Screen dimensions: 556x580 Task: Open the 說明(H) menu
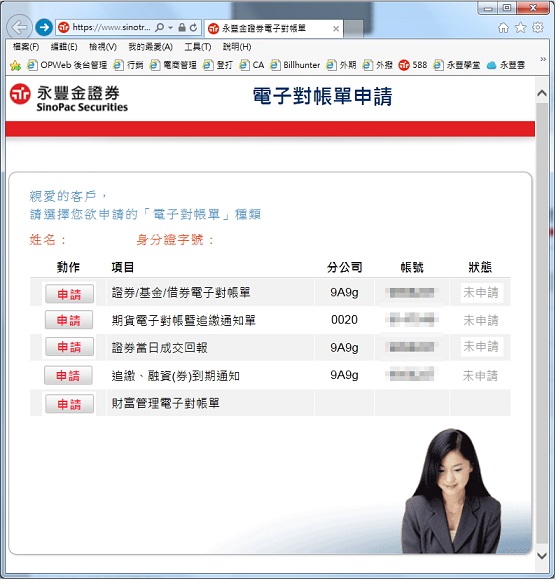coord(237,47)
